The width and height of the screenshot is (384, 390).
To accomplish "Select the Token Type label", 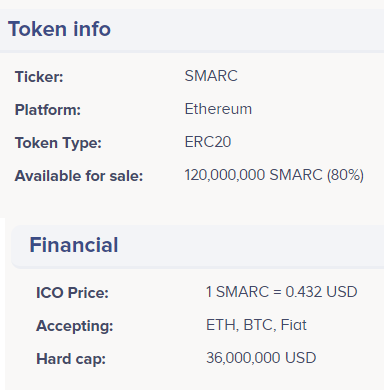I will [58, 143].
